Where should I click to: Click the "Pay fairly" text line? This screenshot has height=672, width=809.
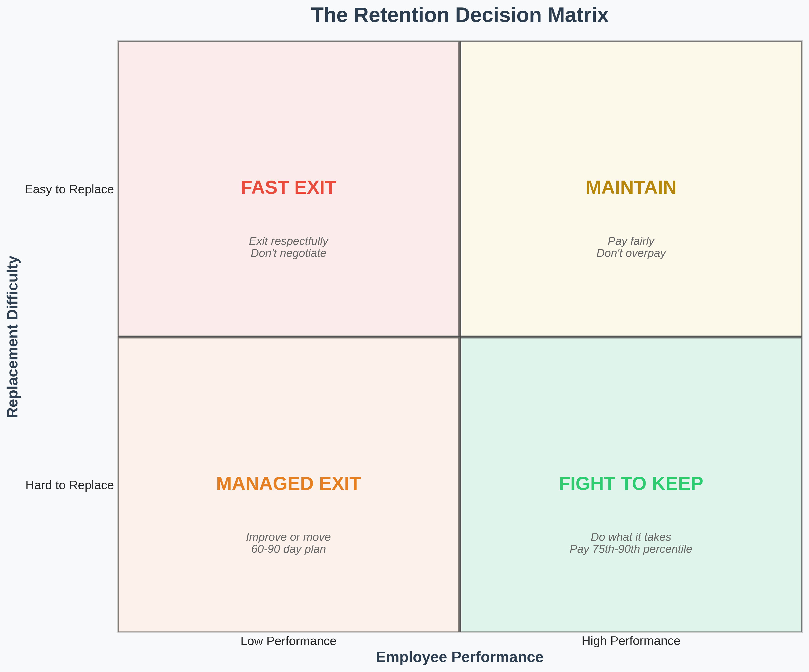coord(631,241)
